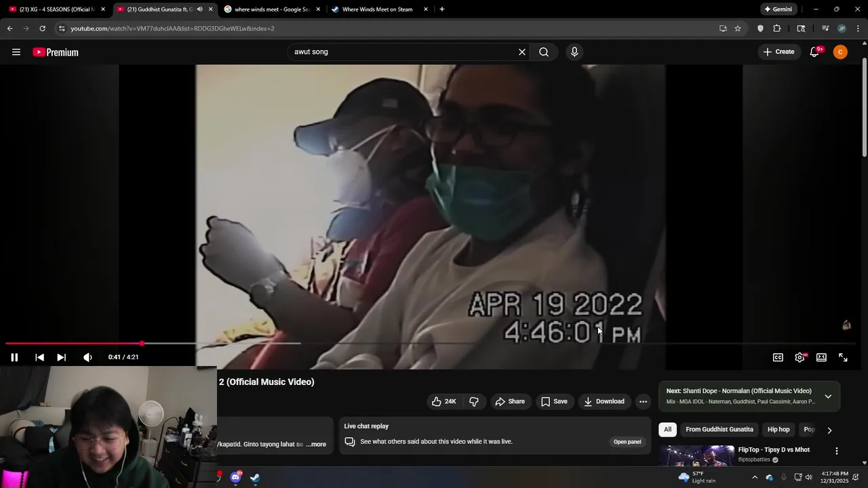The width and height of the screenshot is (868, 488).
Task: Run search with magnifier button
Action: click(544, 52)
